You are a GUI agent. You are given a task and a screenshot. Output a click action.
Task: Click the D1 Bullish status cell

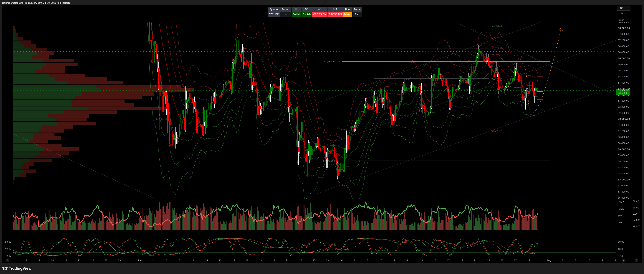tap(307, 14)
